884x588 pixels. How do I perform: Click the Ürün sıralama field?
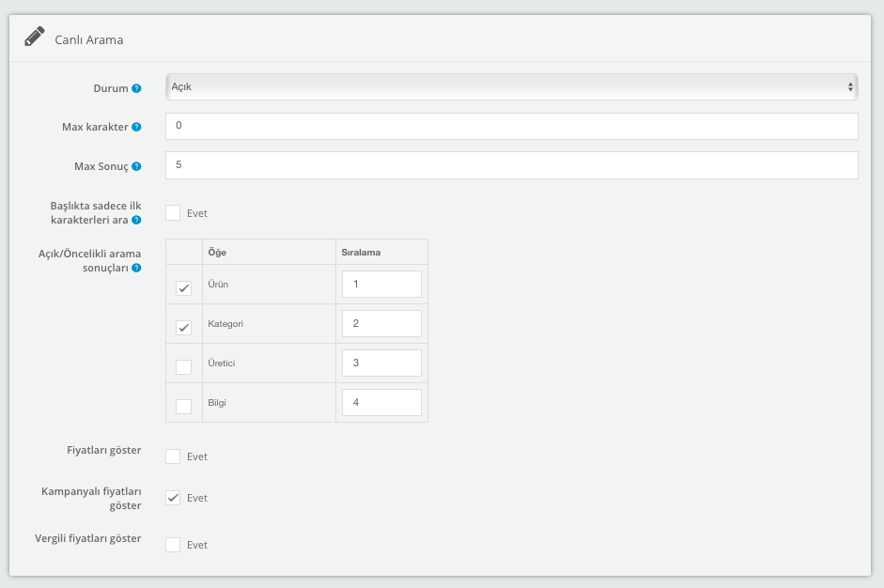click(x=381, y=284)
